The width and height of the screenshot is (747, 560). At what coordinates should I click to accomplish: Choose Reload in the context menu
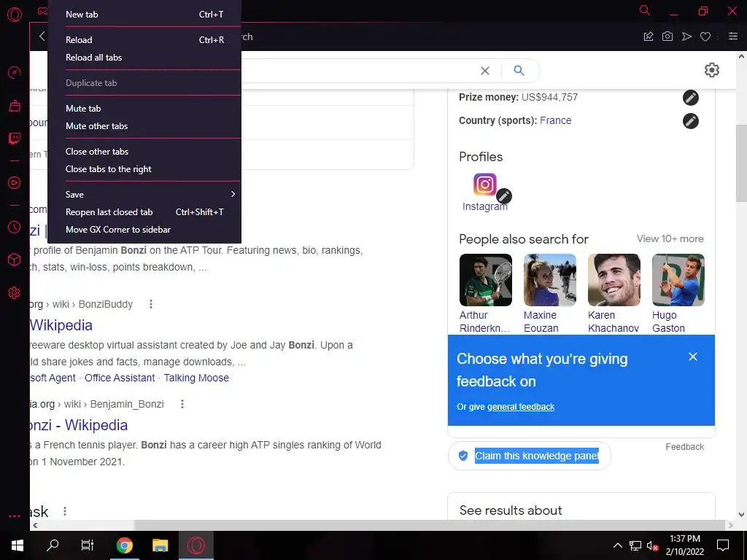(144, 40)
